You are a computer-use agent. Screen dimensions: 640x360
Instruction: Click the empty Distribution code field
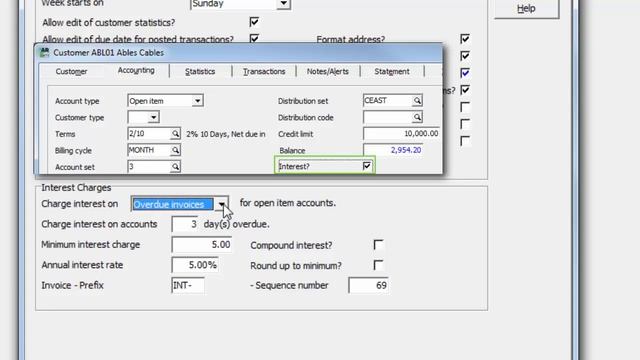[388, 117]
